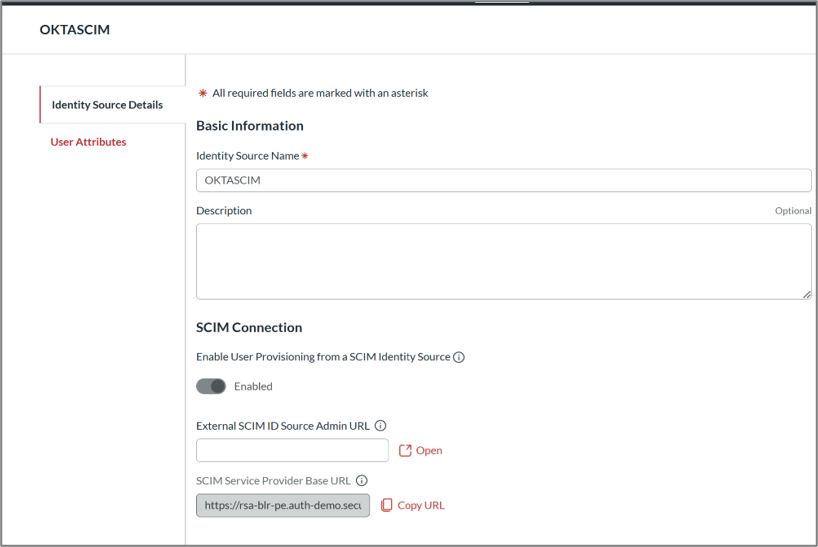Click the Open link with its external icon

[x=420, y=451]
